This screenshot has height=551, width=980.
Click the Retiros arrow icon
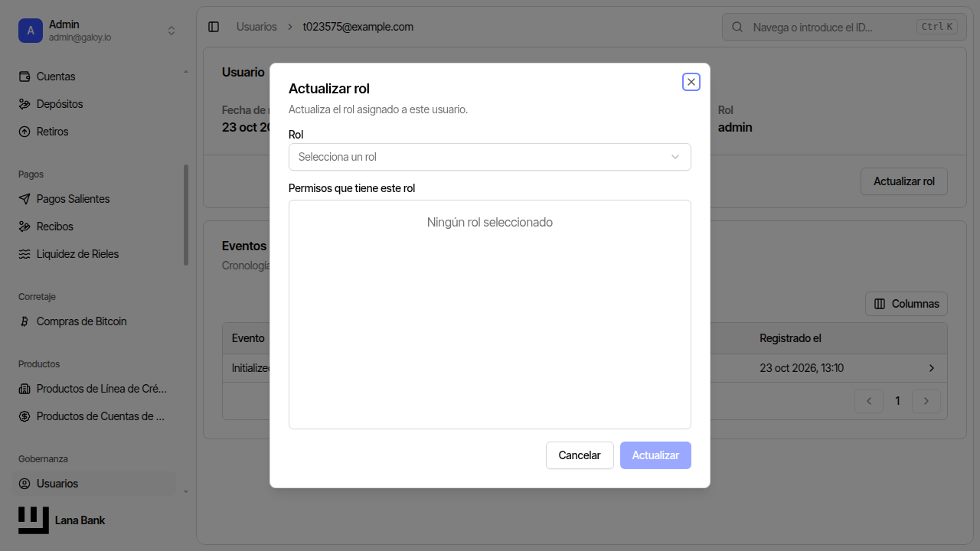[24, 132]
